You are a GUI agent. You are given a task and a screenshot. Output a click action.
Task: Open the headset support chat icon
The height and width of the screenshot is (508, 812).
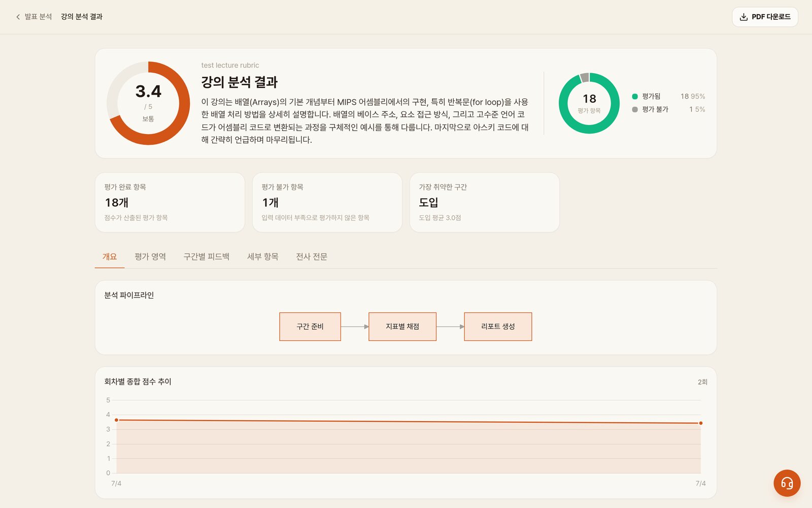[787, 483]
